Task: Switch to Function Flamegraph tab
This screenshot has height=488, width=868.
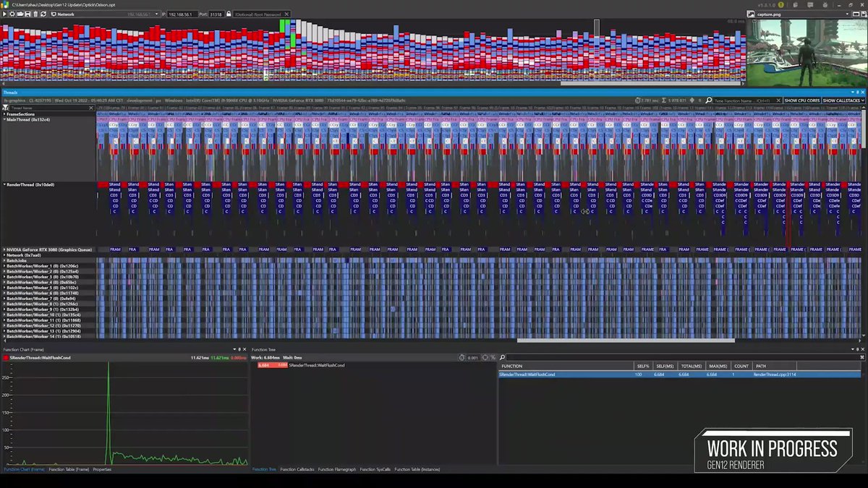Action: 337,469
